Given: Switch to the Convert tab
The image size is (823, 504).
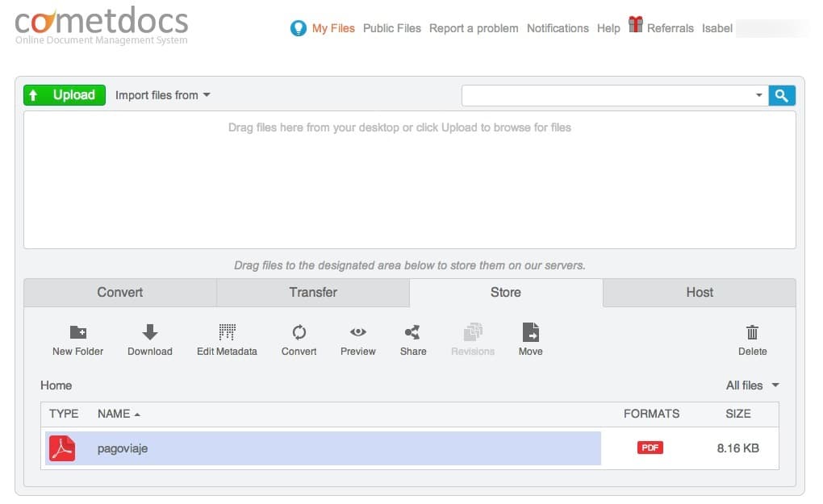Looking at the screenshot, I should click(120, 293).
